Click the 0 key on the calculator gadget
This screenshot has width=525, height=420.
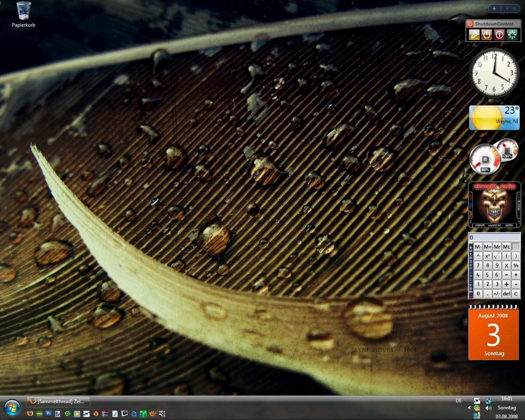click(x=478, y=294)
